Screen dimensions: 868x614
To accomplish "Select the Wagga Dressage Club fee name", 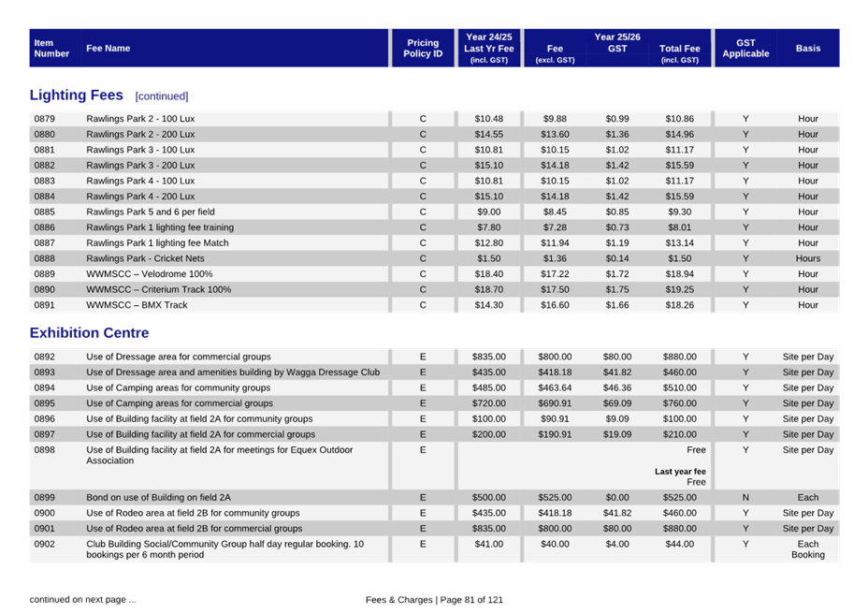I will pos(233,373).
